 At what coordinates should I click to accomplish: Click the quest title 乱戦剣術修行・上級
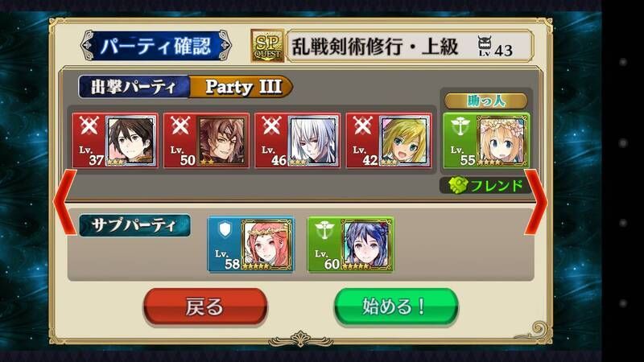(374, 46)
